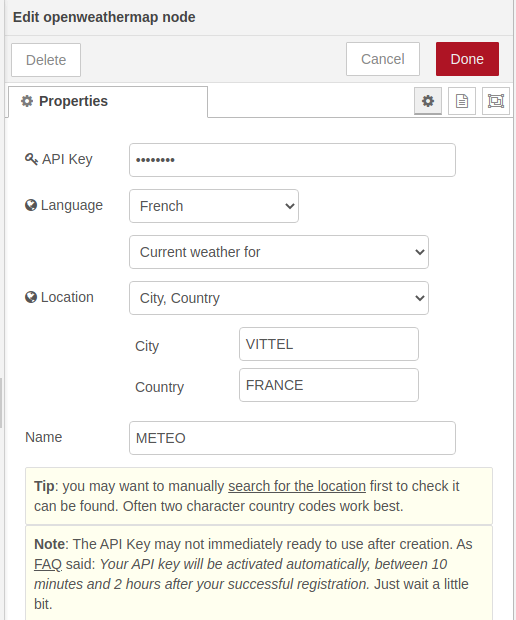The height and width of the screenshot is (620, 516).
Task: Focus the API Key password field
Action: click(292, 160)
